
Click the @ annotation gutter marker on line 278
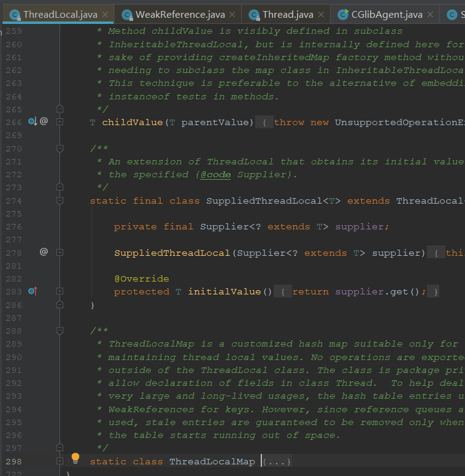click(x=44, y=251)
